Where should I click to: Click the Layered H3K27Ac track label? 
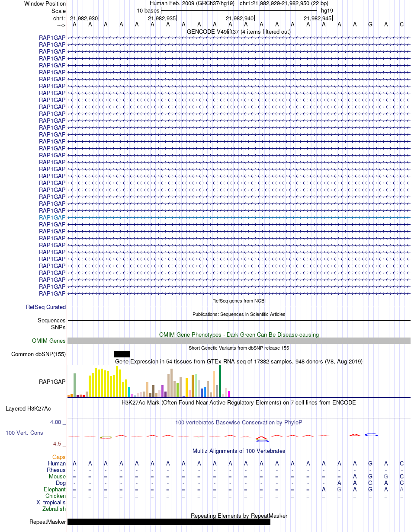(28, 408)
